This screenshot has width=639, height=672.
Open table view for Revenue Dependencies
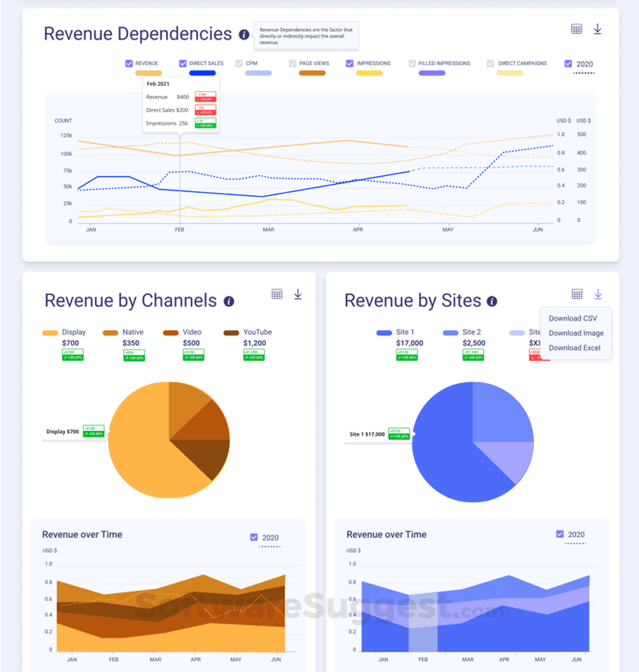[577, 29]
